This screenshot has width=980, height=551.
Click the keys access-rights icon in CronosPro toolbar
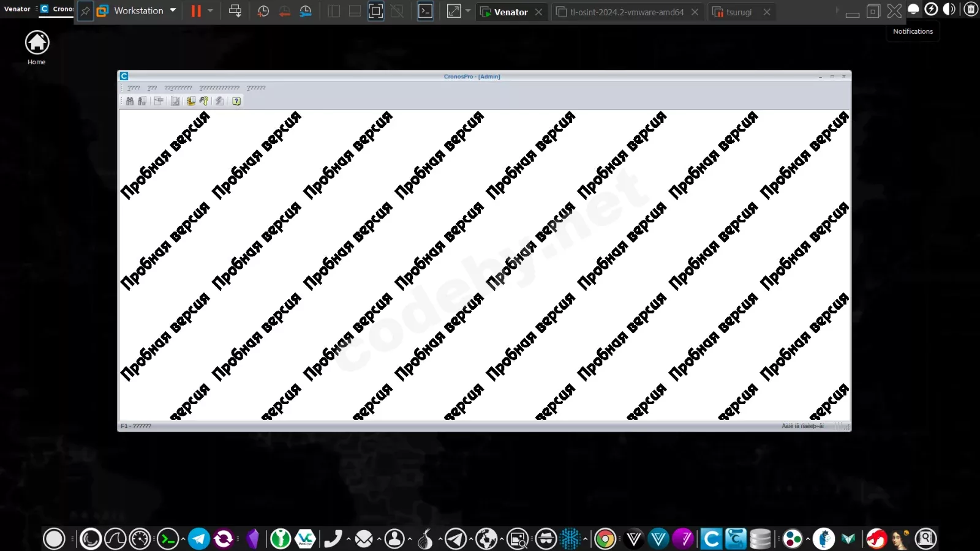click(204, 101)
